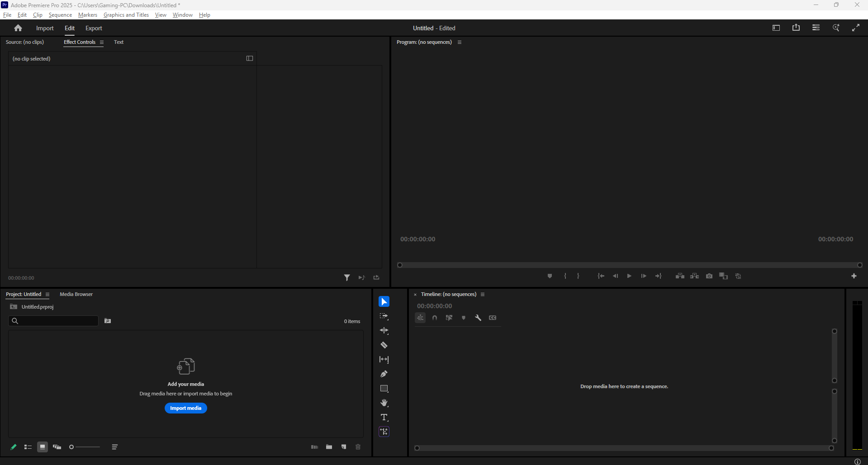Viewport: 868px width, 465px height.
Task: Click the New Bin folder icon
Action: coord(329,447)
